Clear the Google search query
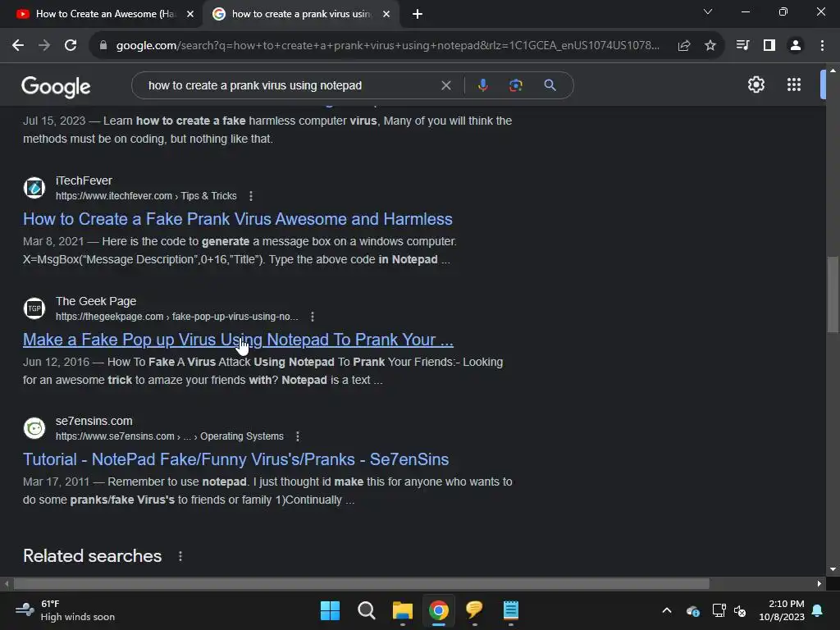Image resolution: width=840 pixels, height=630 pixels. click(445, 85)
